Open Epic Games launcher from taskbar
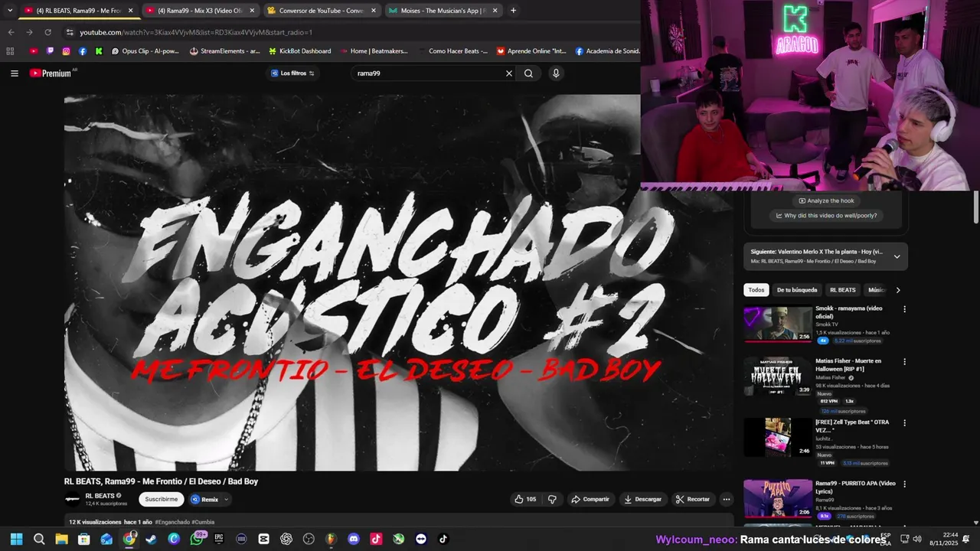 (x=219, y=539)
